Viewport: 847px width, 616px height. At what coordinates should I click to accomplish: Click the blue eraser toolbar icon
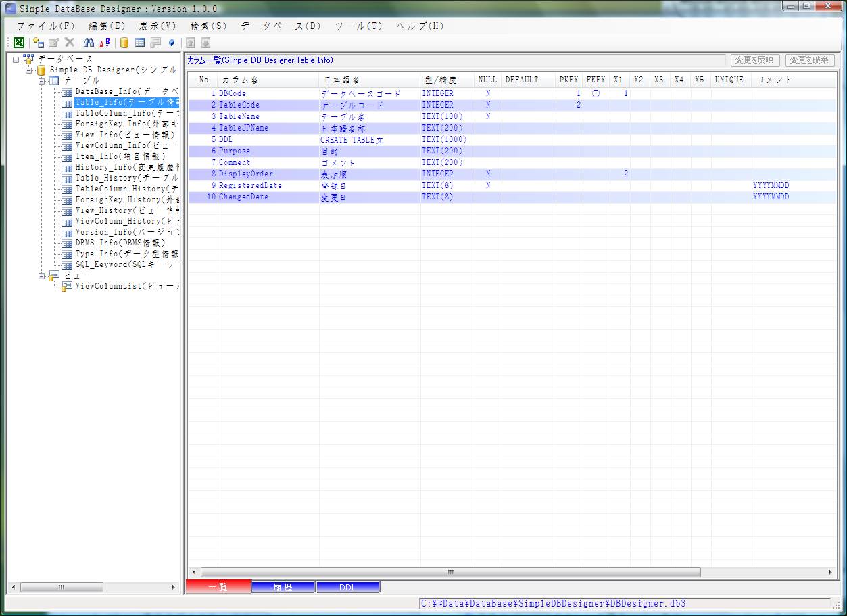(172, 43)
